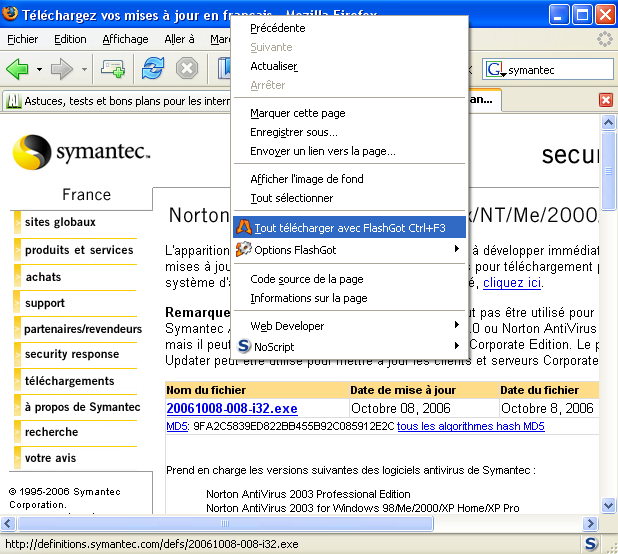The width and height of the screenshot is (618, 554).
Task: Click the vertical scrollbar thumb
Action: click(609, 171)
